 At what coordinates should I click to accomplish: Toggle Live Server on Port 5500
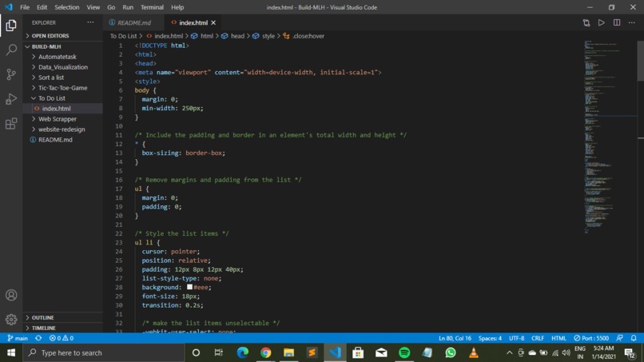pos(591,338)
